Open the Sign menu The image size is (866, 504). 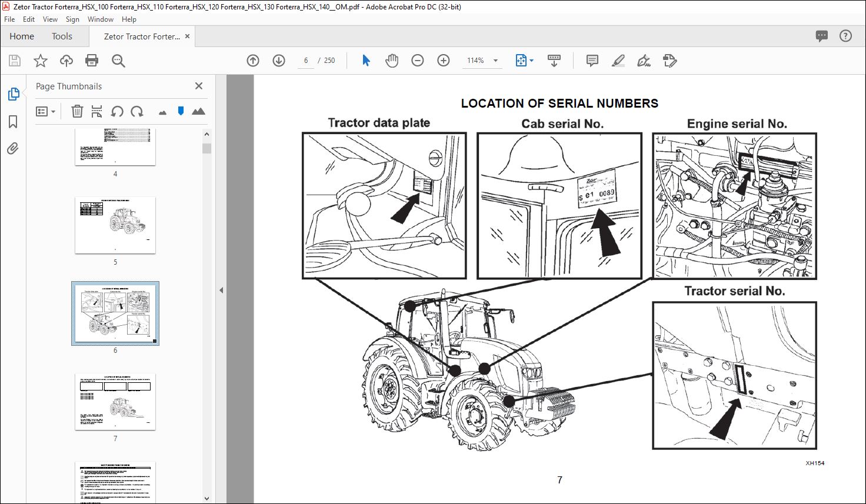[x=72, y=19]
